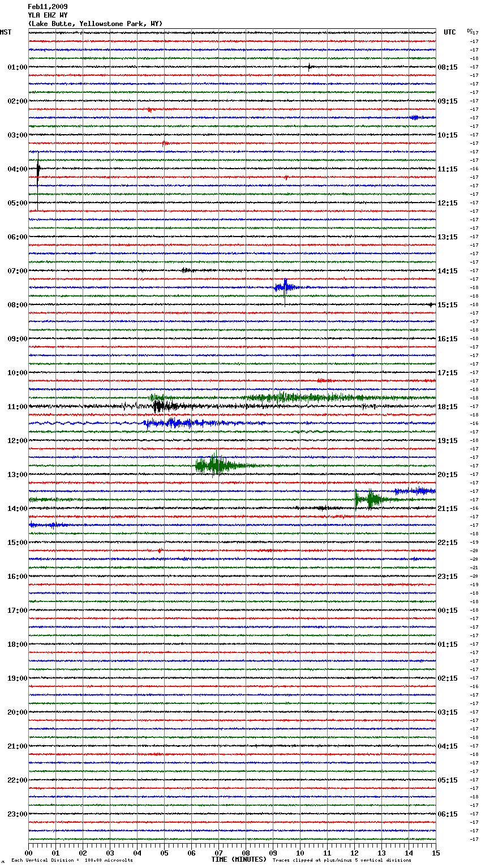This screenshot has height=868, width=481.
Task: Click the 'Each Vertical Division = 100.00 microvolts' note
Action: [72, 861]
